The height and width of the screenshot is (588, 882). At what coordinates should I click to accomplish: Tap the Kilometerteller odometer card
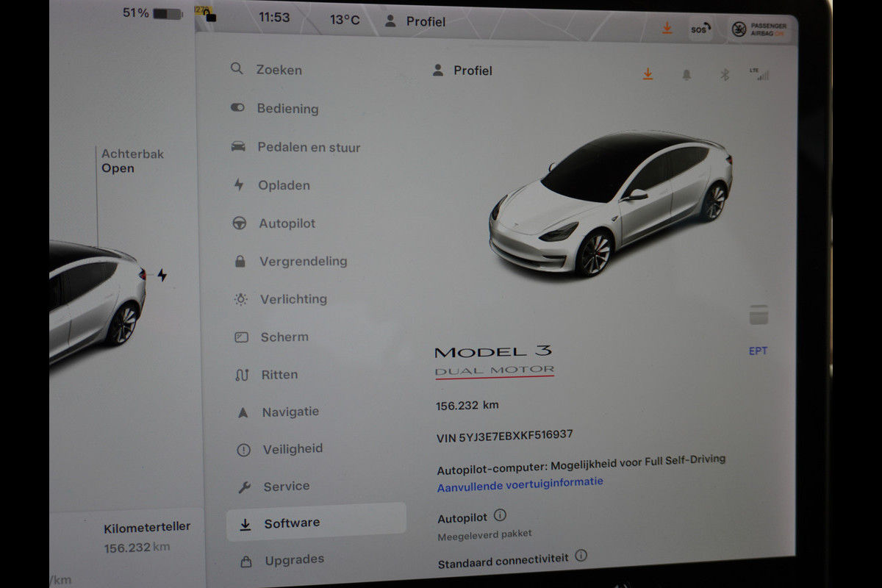pyautogui.click(x=147, y=537)
